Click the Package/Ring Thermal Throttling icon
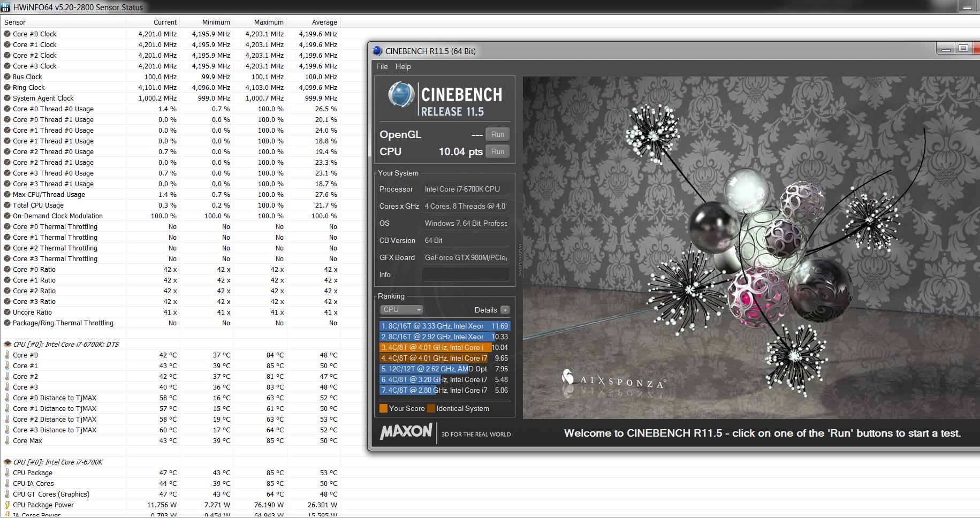Image resolution: width=980 pixels, height=518 pixels. coord(7,323)
